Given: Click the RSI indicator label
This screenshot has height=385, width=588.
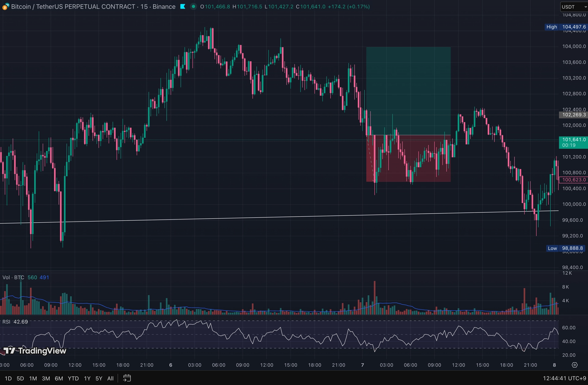Looking at the screenshot, I should pos(6,322).
